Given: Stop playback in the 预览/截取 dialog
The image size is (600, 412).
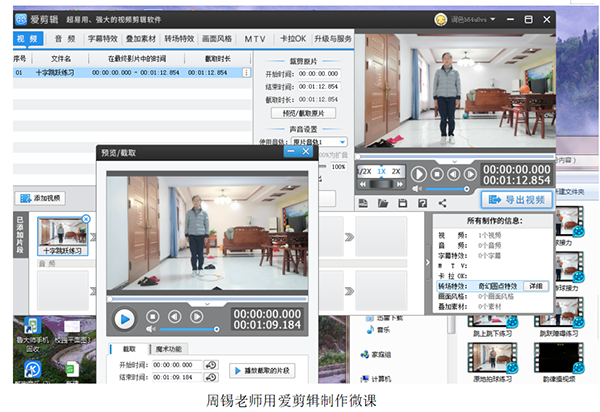Looking at the screenshot, I should coord(153,317).
